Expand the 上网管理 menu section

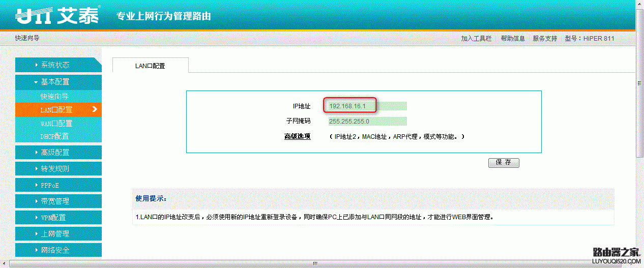click(x=58, y=233)
